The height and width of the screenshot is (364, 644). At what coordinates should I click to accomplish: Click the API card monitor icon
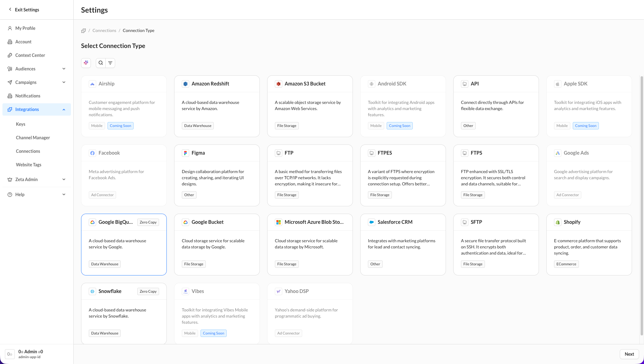pyautogui.click(x=465, y=84)
